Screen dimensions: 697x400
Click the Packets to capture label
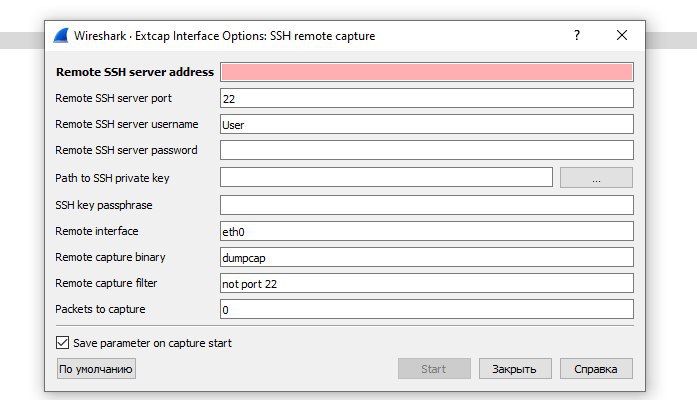100,309
